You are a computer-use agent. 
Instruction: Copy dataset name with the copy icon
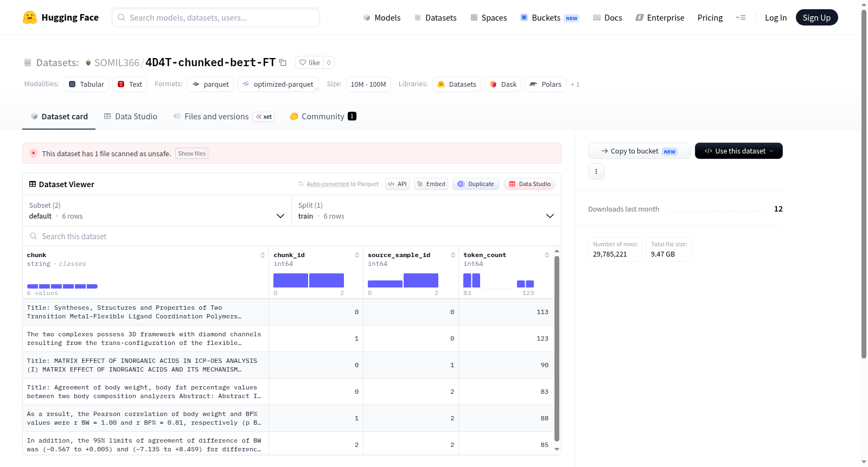(283, 62)
